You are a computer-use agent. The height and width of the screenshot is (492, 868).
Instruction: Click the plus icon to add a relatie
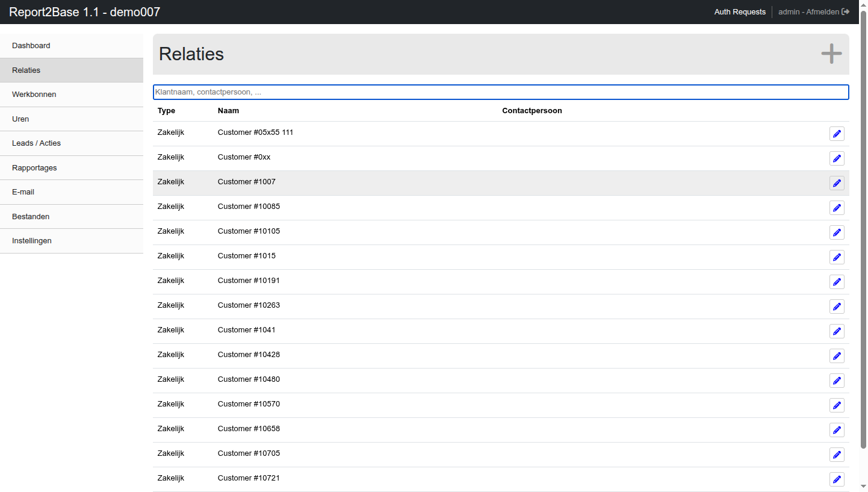(x=831, y=54)
